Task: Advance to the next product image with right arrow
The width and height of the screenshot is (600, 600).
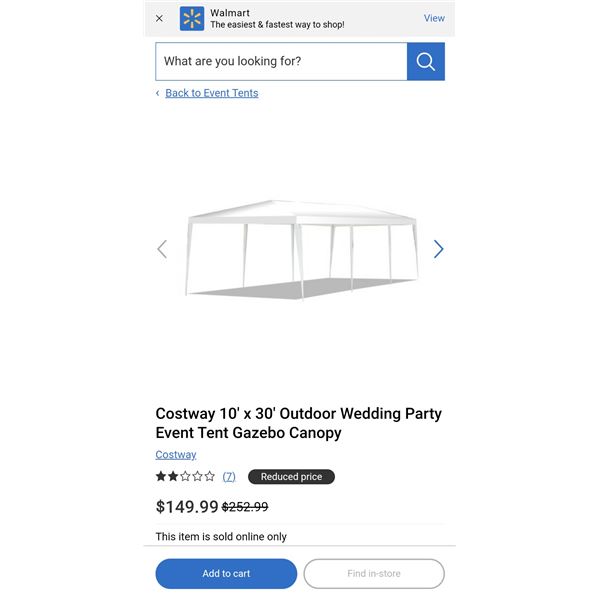Action: [438, 249]
